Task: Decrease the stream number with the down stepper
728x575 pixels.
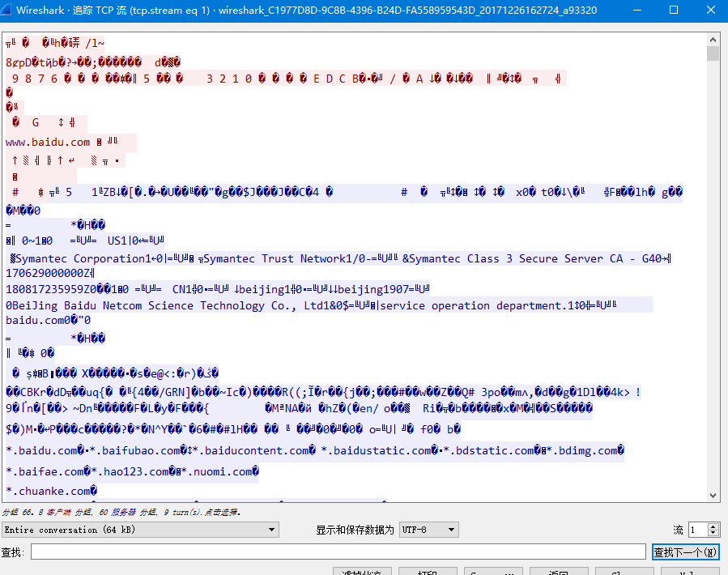Action: coord(713,533)
